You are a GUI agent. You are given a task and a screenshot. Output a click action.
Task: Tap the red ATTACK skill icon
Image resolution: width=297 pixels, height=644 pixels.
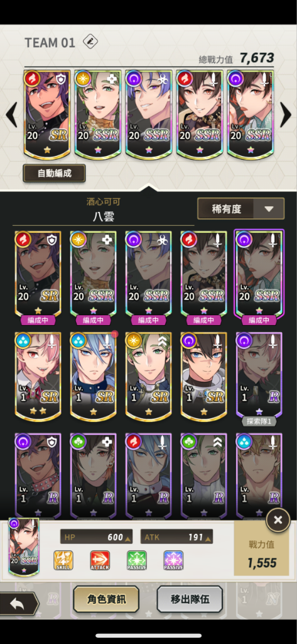pos(100,560)
